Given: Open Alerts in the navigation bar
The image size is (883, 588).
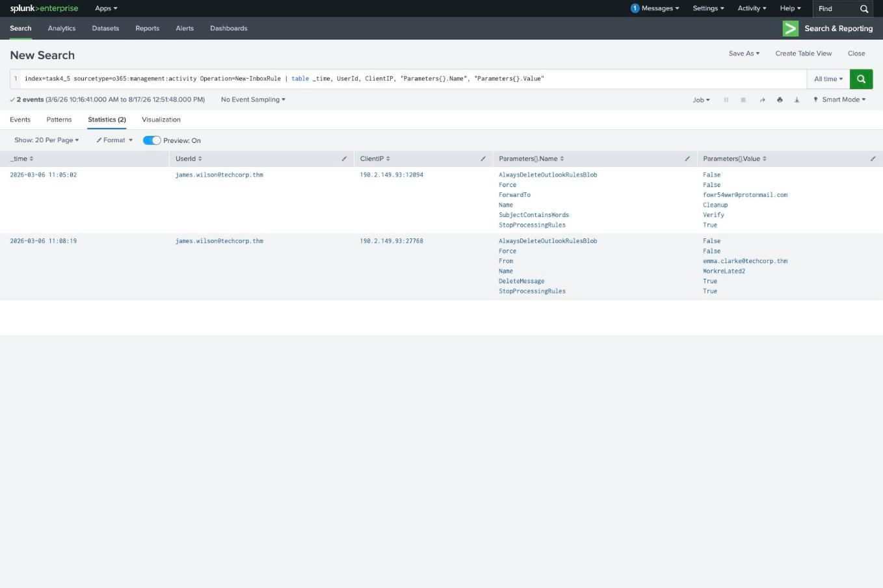Looking at the screenshot, I should click(x=185, y=29).
